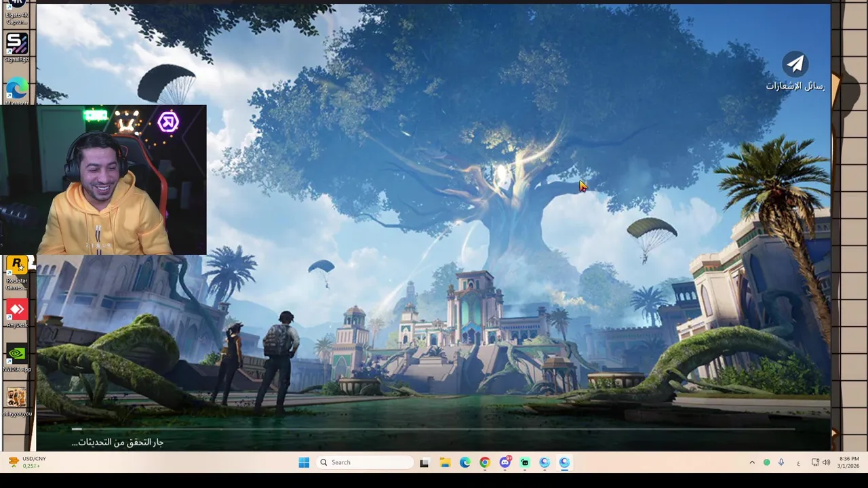Image resolution: width=868 pixels, height=488 pixels.
Task: Open the Microsoft Edge desktop shortcut
Action: (x=17, y=91)
